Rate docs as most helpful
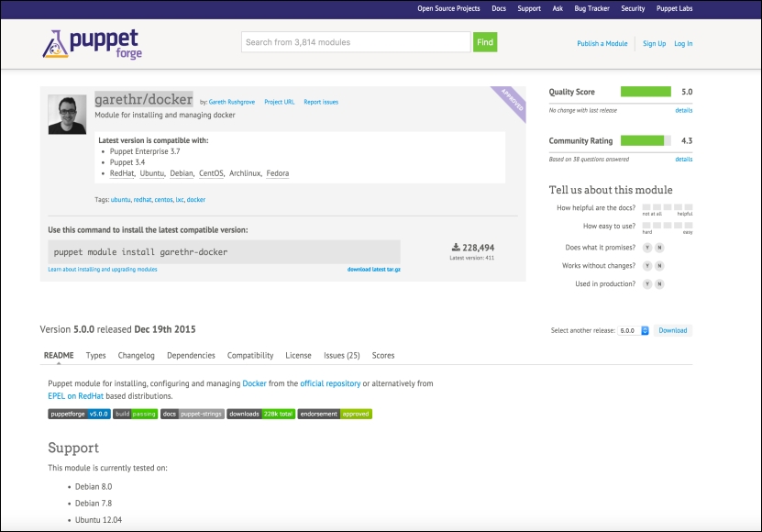The image size is (762, 532). (x=689, y=207)
